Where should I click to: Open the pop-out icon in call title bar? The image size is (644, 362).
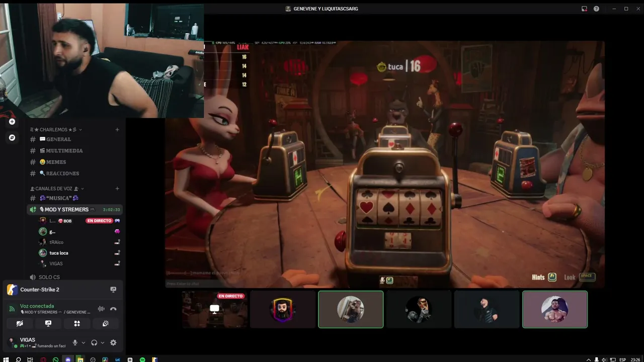coord(584,9)
